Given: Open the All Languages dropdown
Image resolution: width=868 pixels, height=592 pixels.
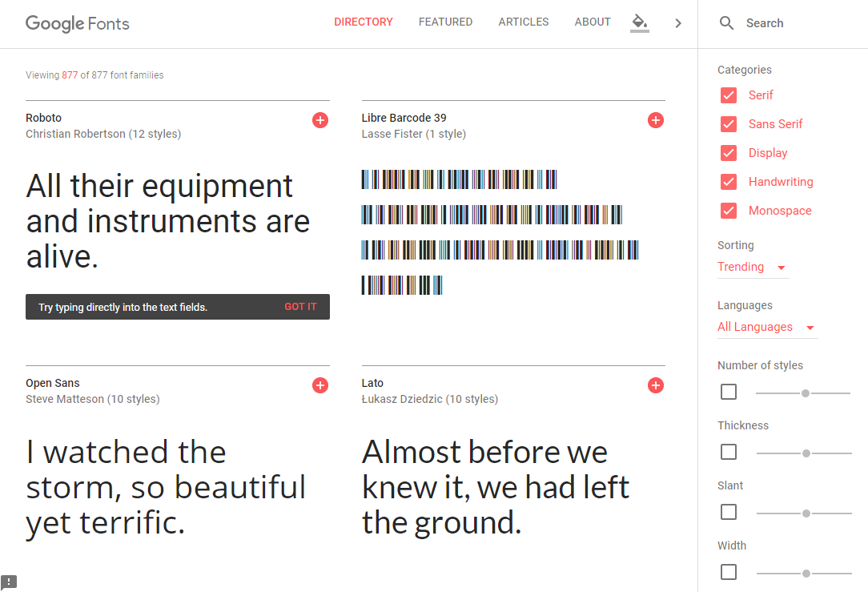Looking at the screenshot, I should [x=767, y=328].
